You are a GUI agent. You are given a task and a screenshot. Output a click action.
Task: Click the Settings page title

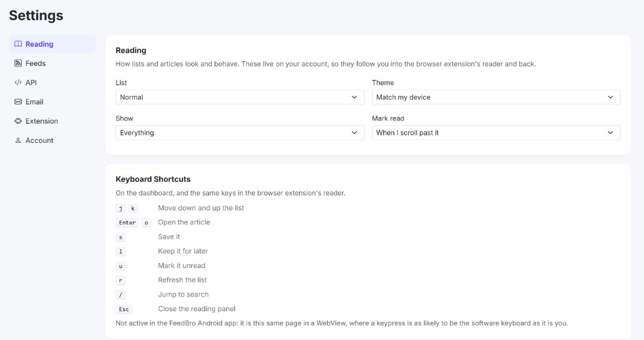coord(36,15)
